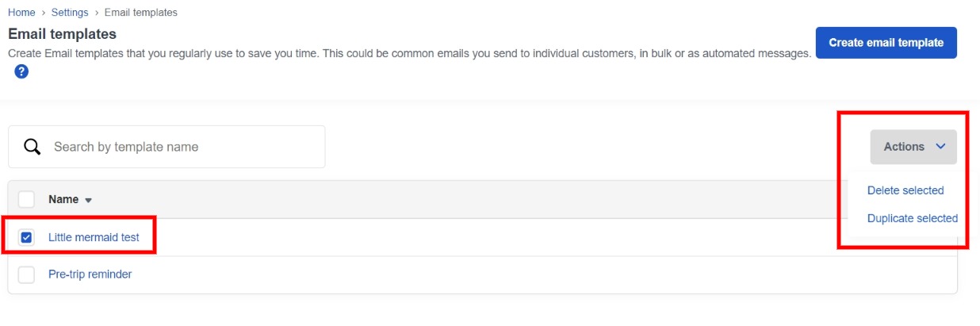
Task: Click the Actions button chevron icon
Action: pyautogui.click(x=940, y=147)
